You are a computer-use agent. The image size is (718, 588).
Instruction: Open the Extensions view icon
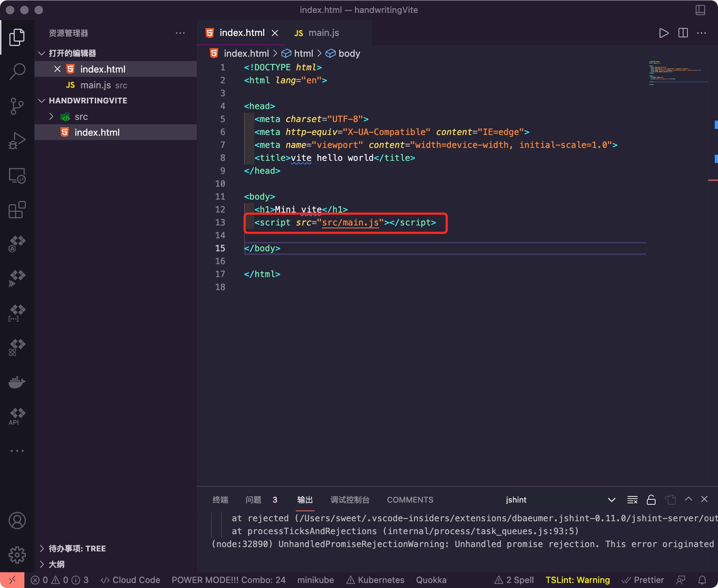click(x=17, y=210)
